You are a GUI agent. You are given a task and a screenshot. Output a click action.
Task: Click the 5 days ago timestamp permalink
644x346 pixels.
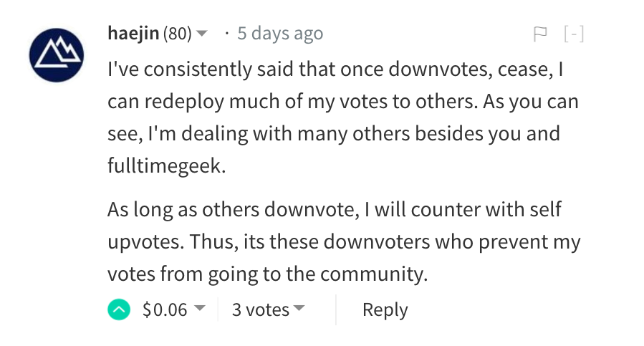[280, 33]
